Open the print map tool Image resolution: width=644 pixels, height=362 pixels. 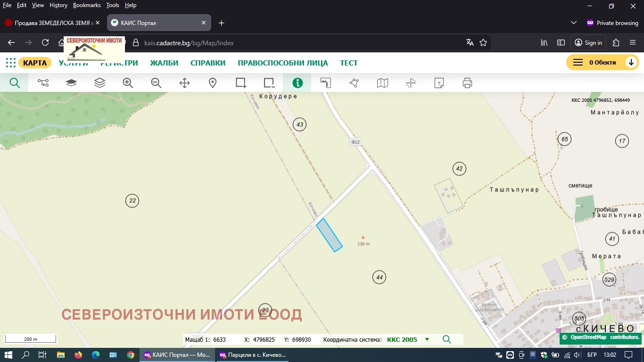(x=467, y=82)
